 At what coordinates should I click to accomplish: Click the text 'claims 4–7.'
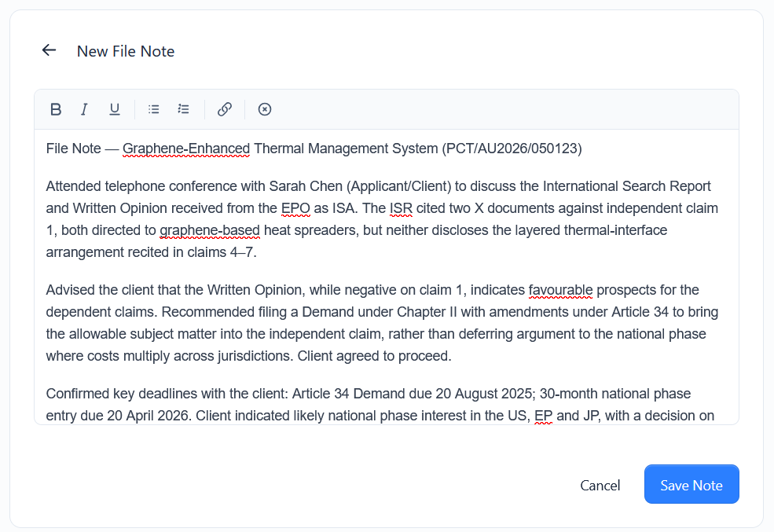(x=222, y=252)
